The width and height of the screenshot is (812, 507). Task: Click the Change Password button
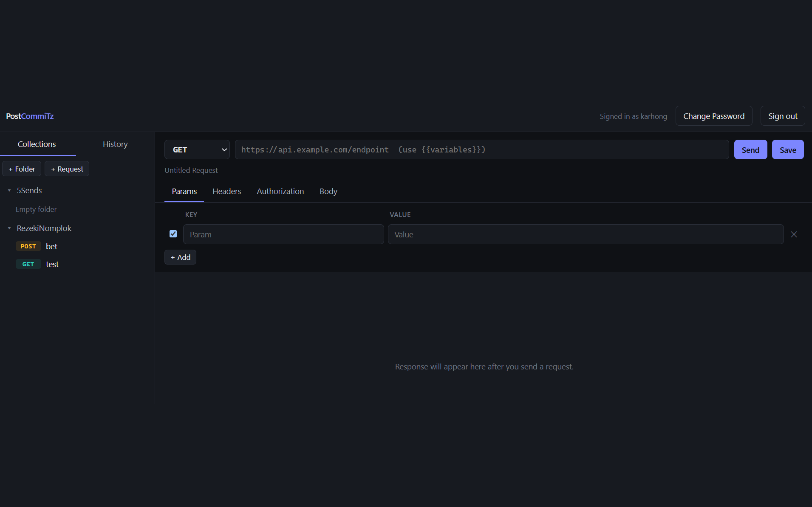pyautogui.click(x=714, y=116)
